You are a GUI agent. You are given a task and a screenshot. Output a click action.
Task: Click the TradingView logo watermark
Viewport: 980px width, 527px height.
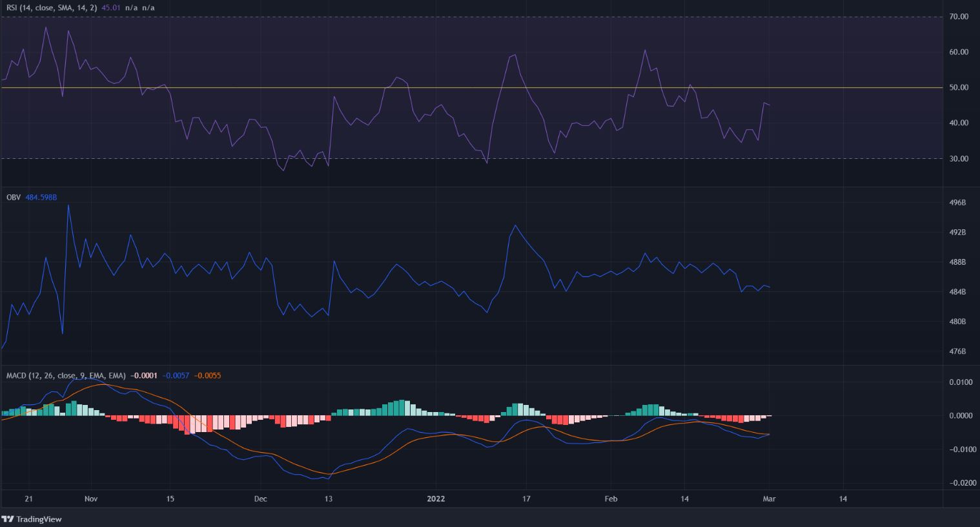(32, 519)
